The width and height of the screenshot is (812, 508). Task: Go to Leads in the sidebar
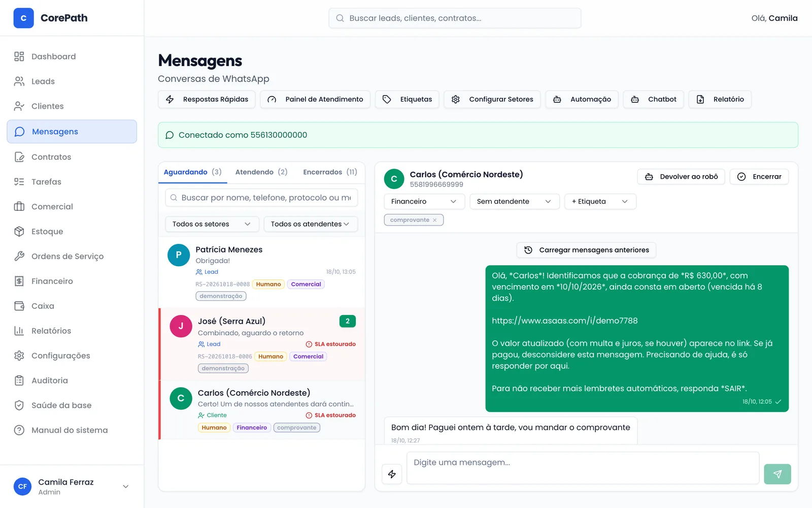coord(72,81)
